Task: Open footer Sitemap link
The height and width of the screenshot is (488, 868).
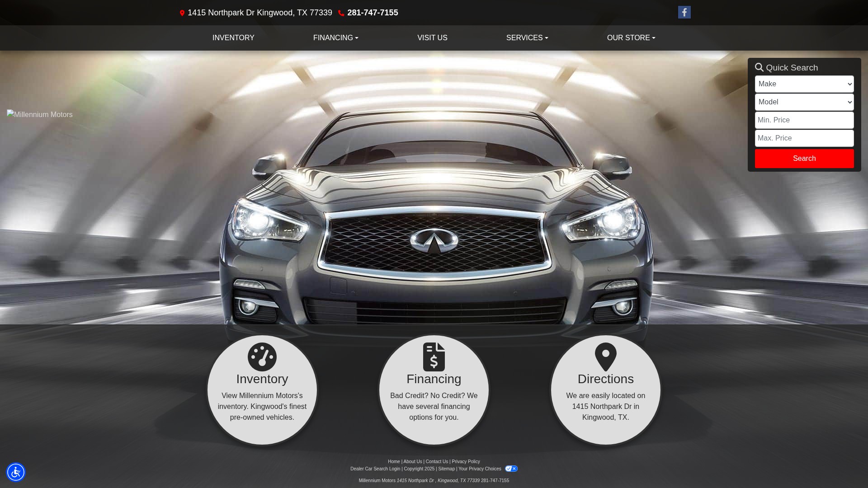Action: (x=446, y=469)
